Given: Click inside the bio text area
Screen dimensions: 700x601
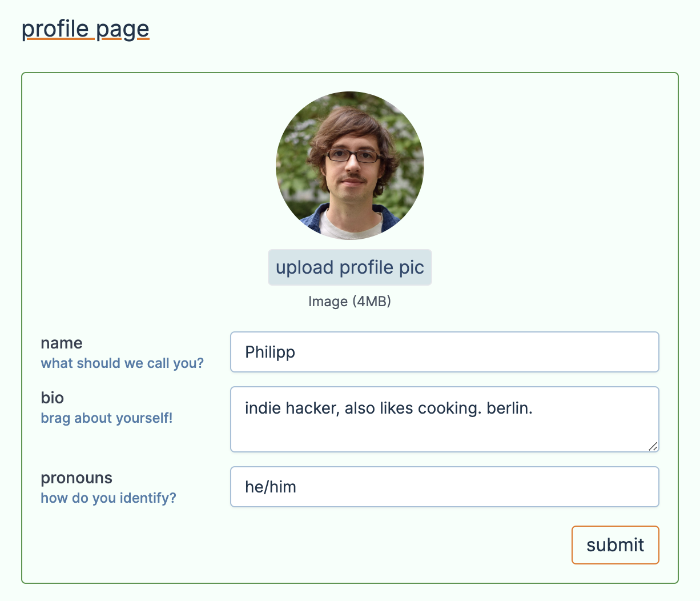Looking at the screenshot, I should tap(445, 419).
